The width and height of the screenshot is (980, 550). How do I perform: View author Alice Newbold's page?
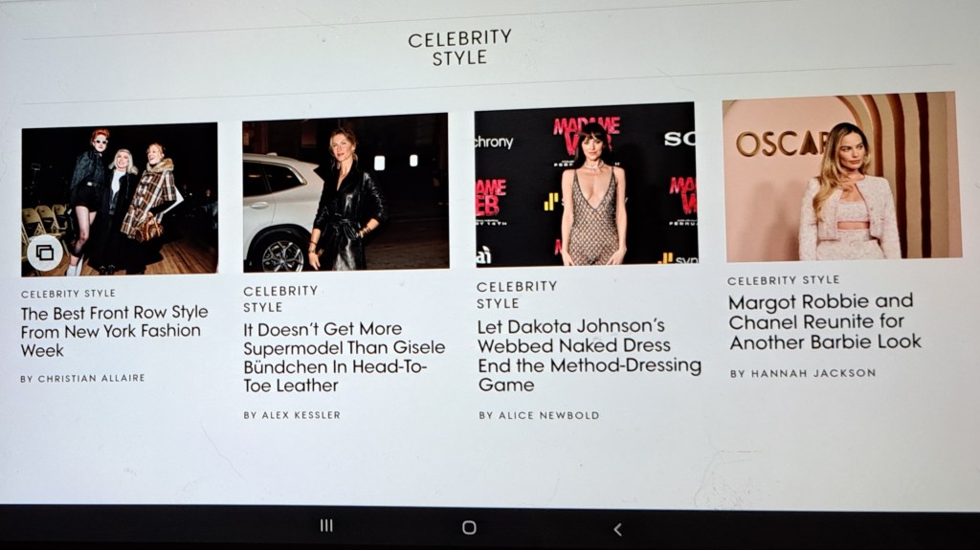point(539,415)
